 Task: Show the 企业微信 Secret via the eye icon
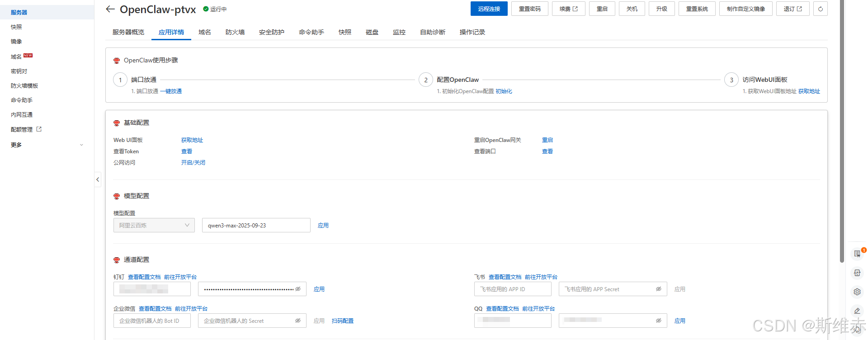click(298, 321)
